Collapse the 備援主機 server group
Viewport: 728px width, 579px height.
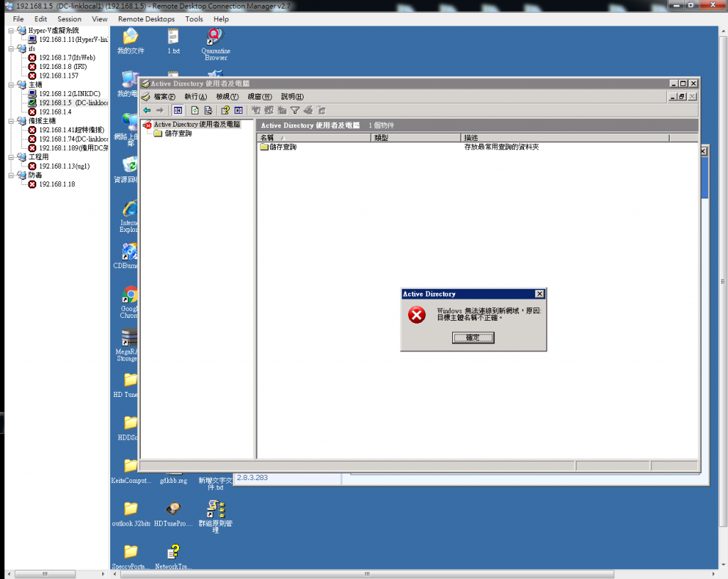pos(11,122)
